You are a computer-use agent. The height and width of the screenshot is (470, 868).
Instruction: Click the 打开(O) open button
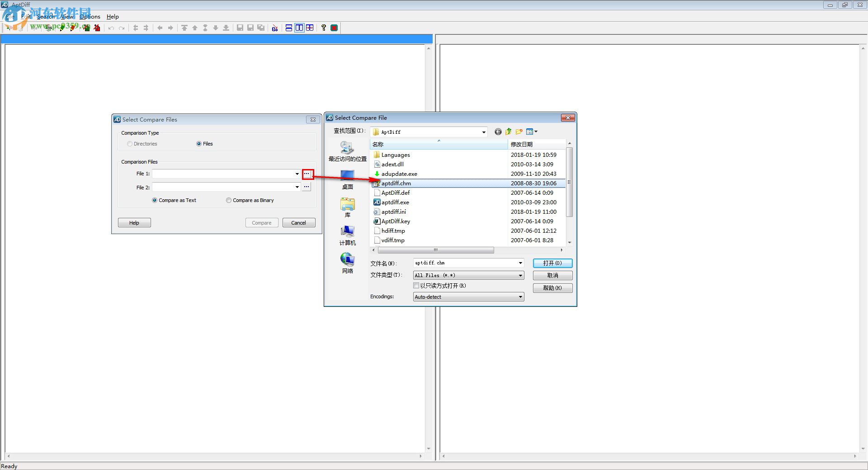click(x=552, y=263)
